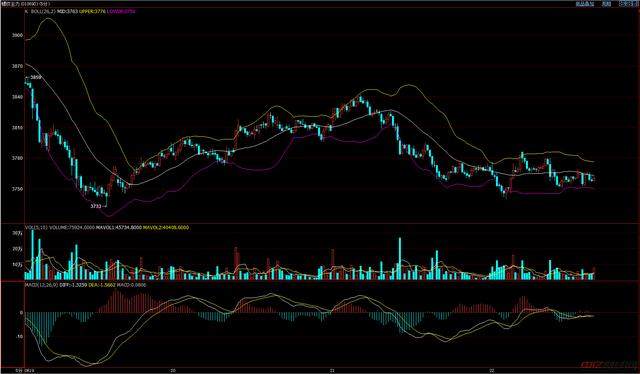This screenshot has height=374, width=640.
Task: Click the tallest cyan volume bar at far left
Action: click(33, 255)
